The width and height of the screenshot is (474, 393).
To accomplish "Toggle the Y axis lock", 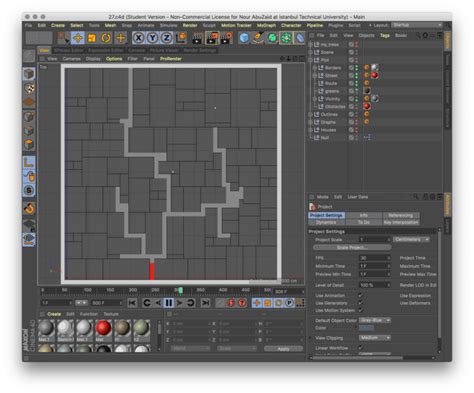I will point(152,38).
